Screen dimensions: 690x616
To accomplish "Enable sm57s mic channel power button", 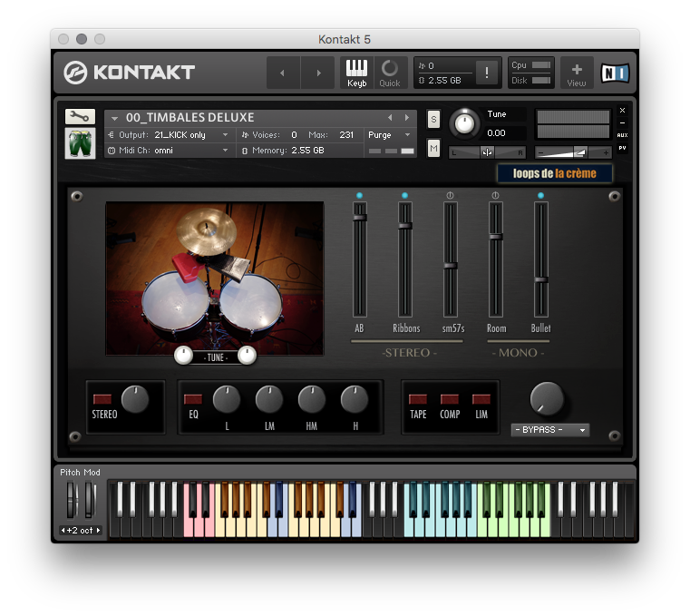I will pyautogui.click(x=450, y=195).
